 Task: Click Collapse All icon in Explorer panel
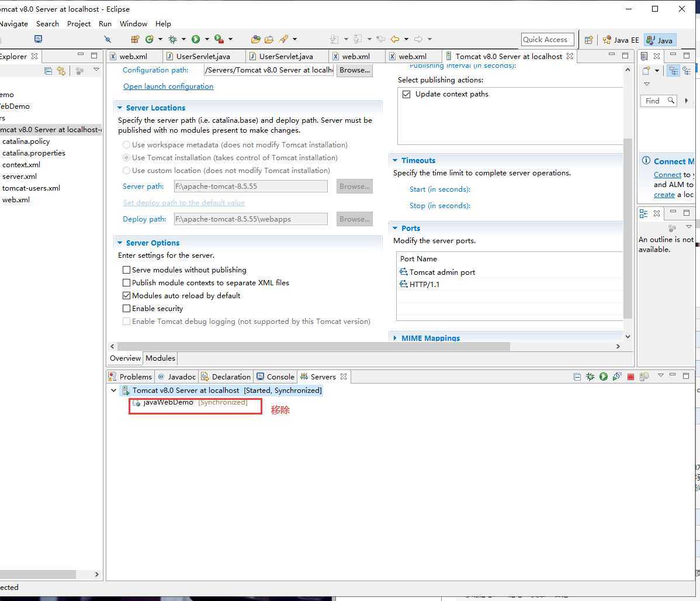[x=48, y=71]
